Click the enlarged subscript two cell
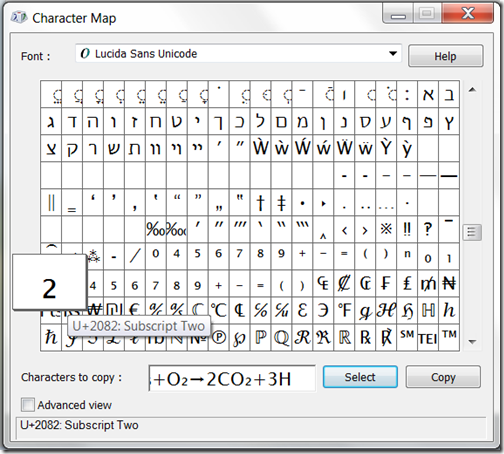This screenshot has width=504, height=454. 49,282
